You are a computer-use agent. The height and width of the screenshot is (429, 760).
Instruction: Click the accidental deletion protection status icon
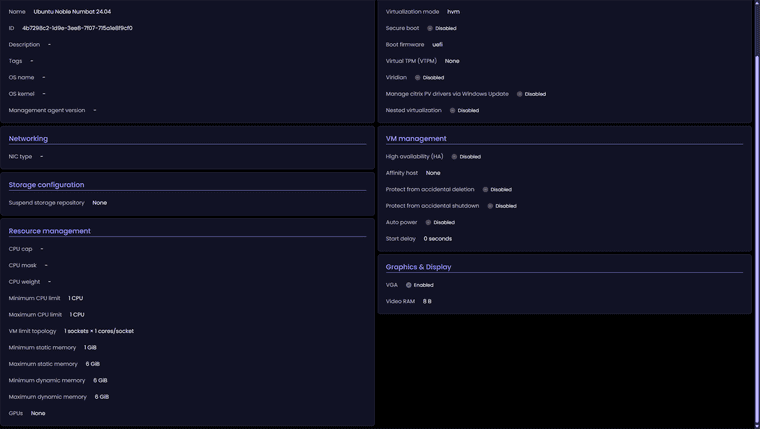coord(485,190)
